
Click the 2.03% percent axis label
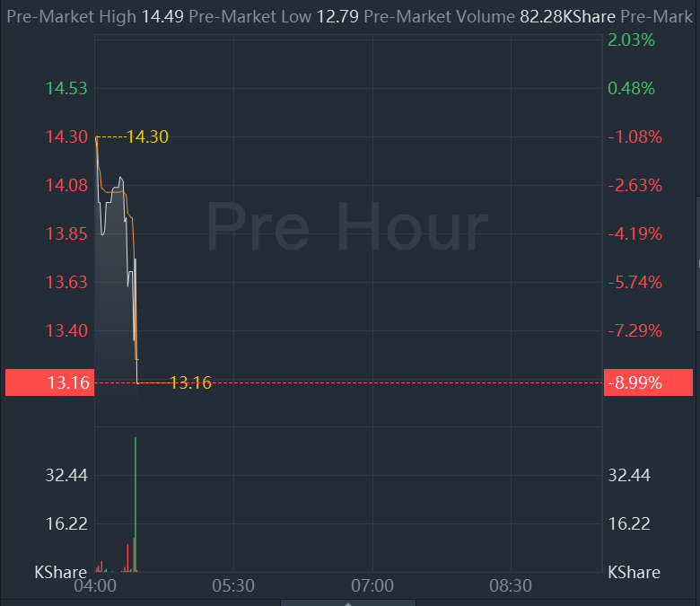pyautogui.click(x=631, y=40)
